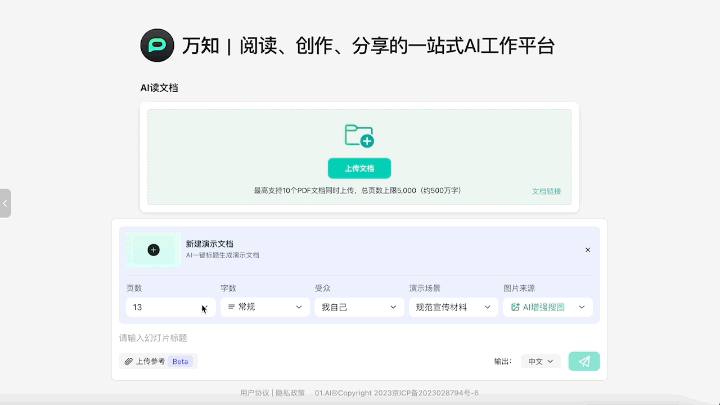Screen dimensions: 720x405
Task: Click the 京ICP备 registration number text
Action: pos(435,393)
